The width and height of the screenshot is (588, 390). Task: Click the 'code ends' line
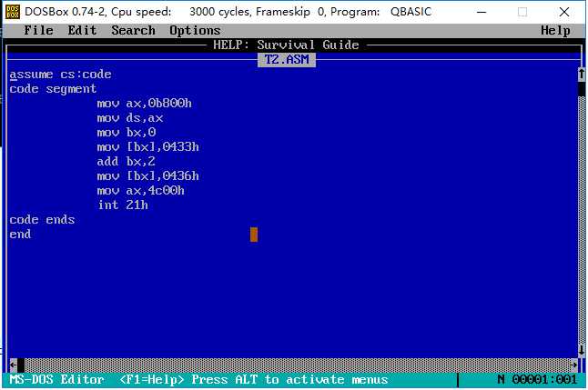(x=42, y=219)
